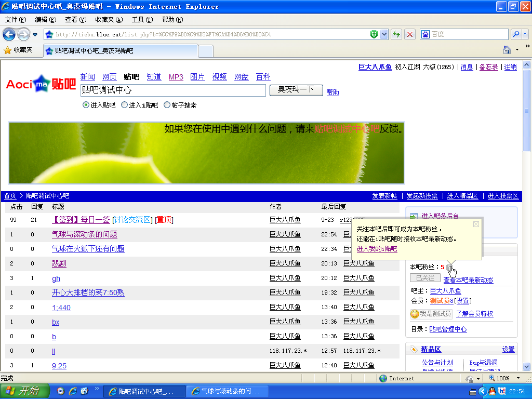Select the 进入贴吧 radio button

tap(86, 105)
